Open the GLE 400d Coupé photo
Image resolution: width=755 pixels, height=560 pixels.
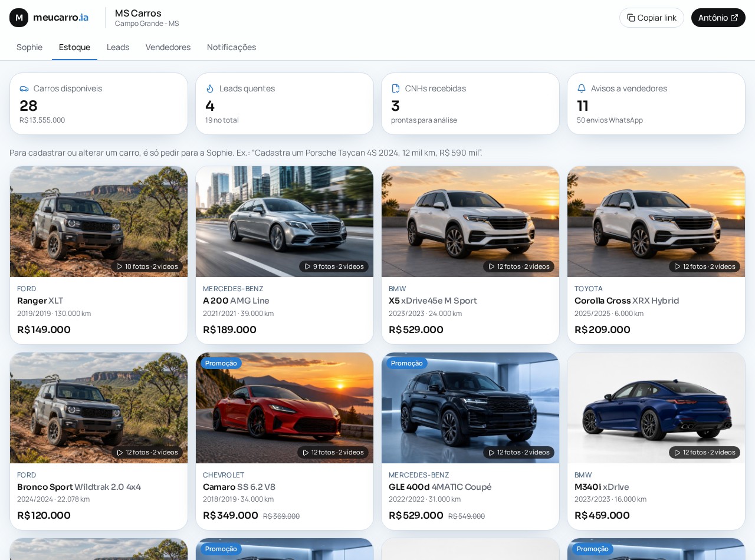click(470, 408)
